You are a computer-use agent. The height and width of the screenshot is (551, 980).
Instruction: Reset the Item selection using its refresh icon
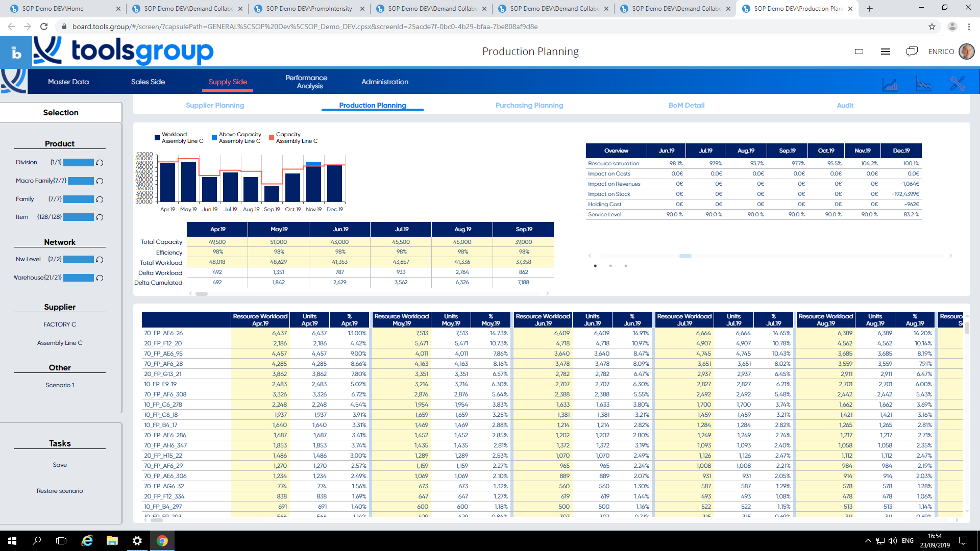point(100,217)
